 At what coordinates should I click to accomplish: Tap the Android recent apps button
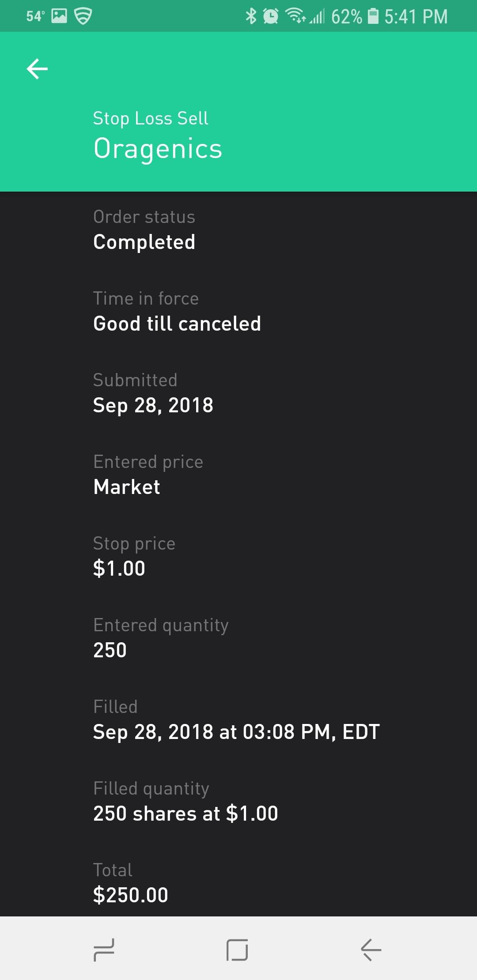point(104,950)
